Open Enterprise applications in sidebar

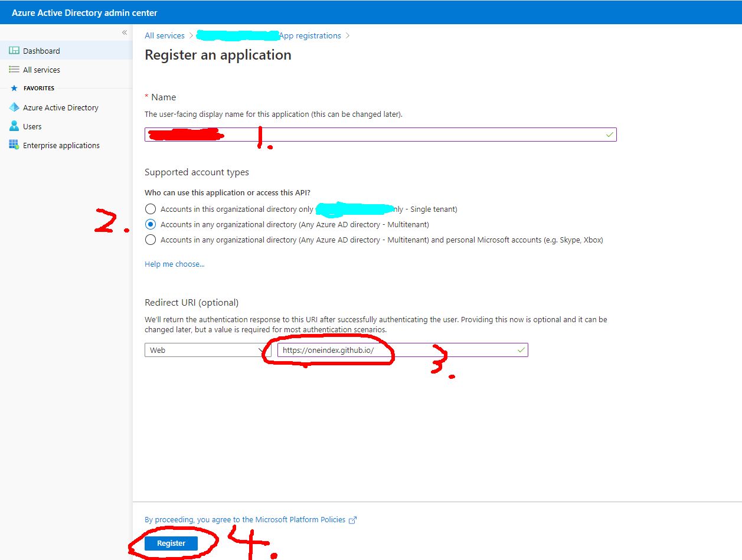coord(66,145)
